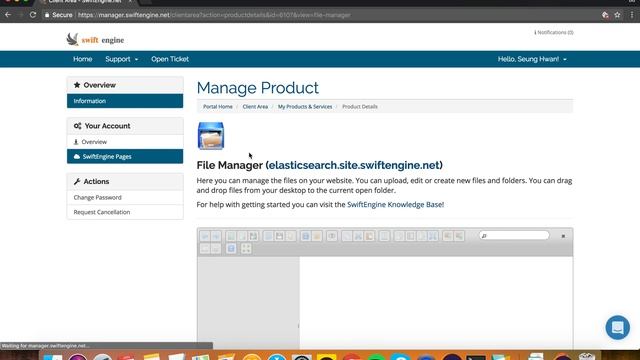Open the browser extension icon beside the star

(x=605, y=15)
